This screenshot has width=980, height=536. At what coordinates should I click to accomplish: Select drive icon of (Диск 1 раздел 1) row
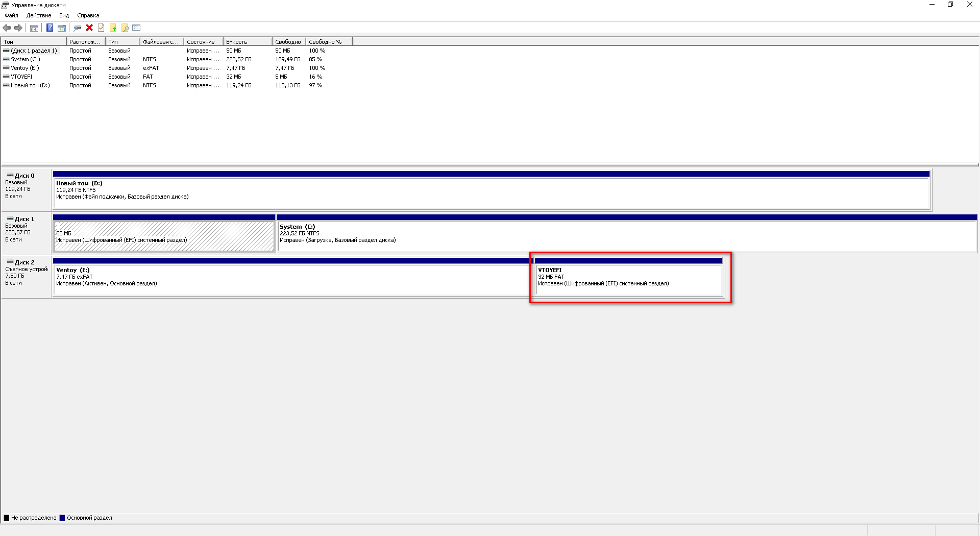coord(6,51)
